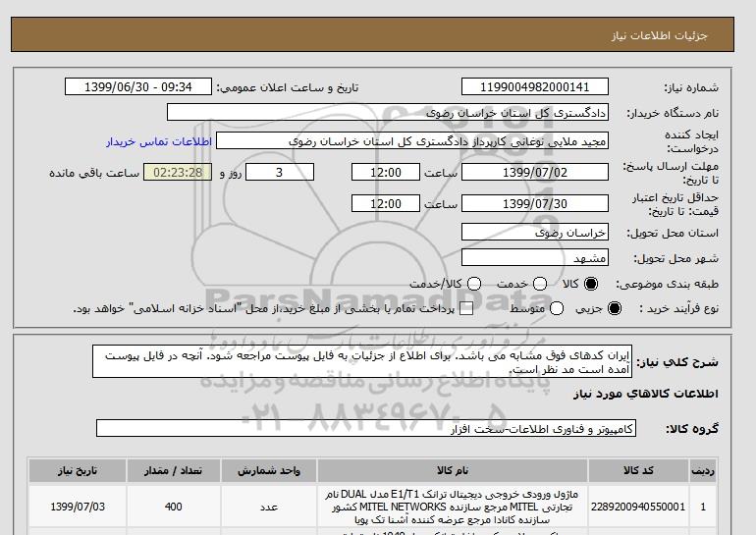Screen dimensions: 756x535
Task: Click the delivery city field مشهد
Action: point(535,257)
